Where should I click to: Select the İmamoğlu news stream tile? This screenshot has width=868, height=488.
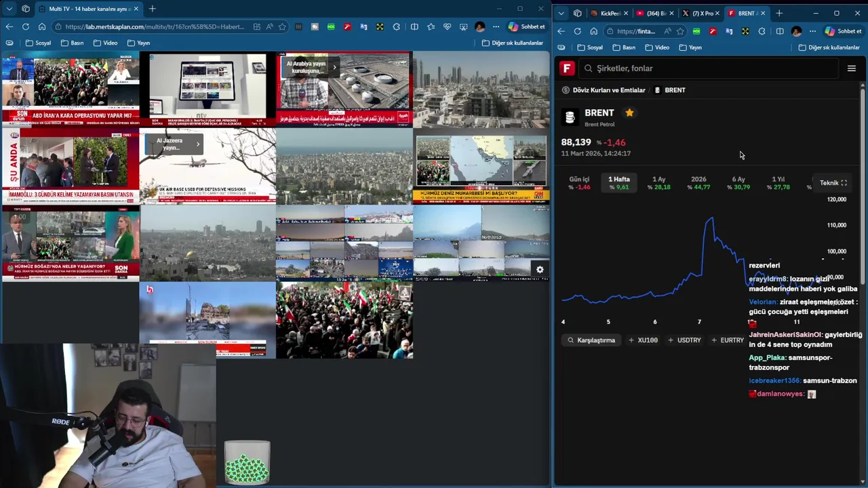click(71, 165)
